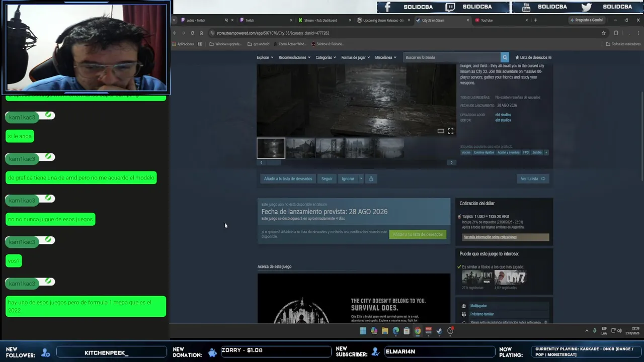Open the browser extensions puzzle icon
The height and width of the screenshot is (362, 644).
616,33
